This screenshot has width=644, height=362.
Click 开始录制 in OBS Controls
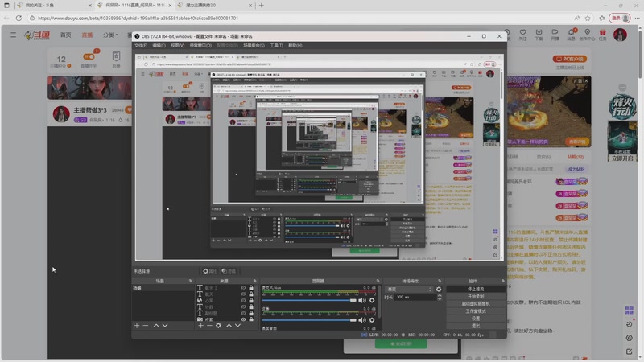click(x=476, y=296)
